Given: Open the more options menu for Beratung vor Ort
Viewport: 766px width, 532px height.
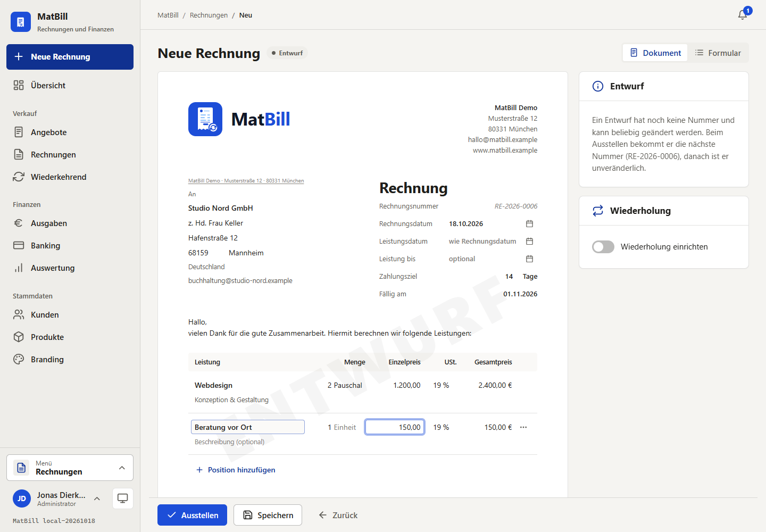Looking at the screenshot, I should 523,427.
